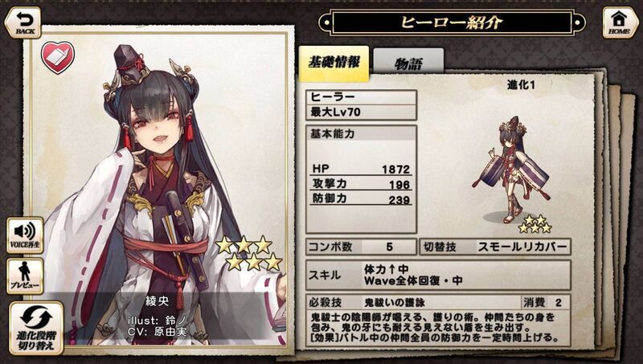Screen dimensions: 643x364
Task: Tap the heart favorite badge icon
Action: 58,57
